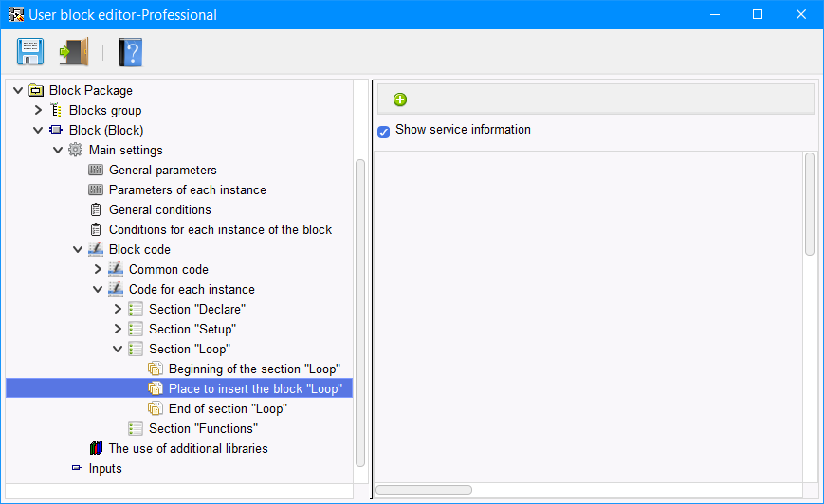Click the tree panel vertical scrollbar

coord(360,313)
